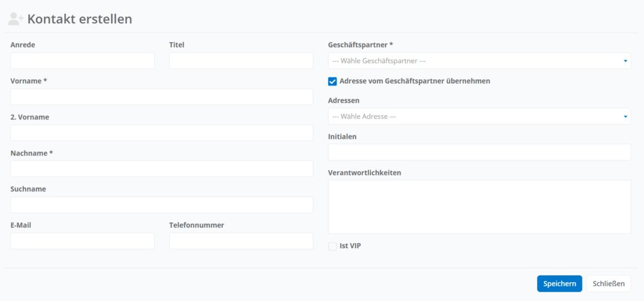The height and width of the screenshot is (301, 644).
Task: Click into the Titel text field
Action: click(x=241, y=61)
